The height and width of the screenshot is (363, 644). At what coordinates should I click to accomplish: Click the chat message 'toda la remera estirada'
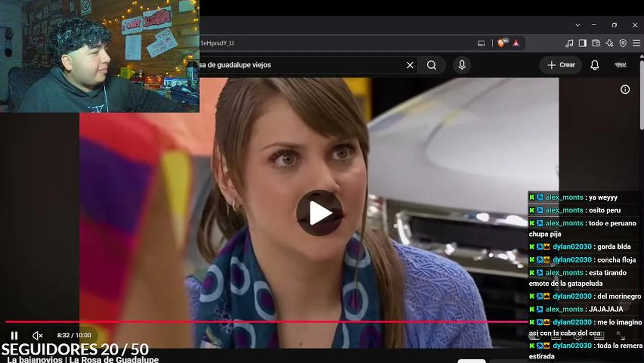586,351
